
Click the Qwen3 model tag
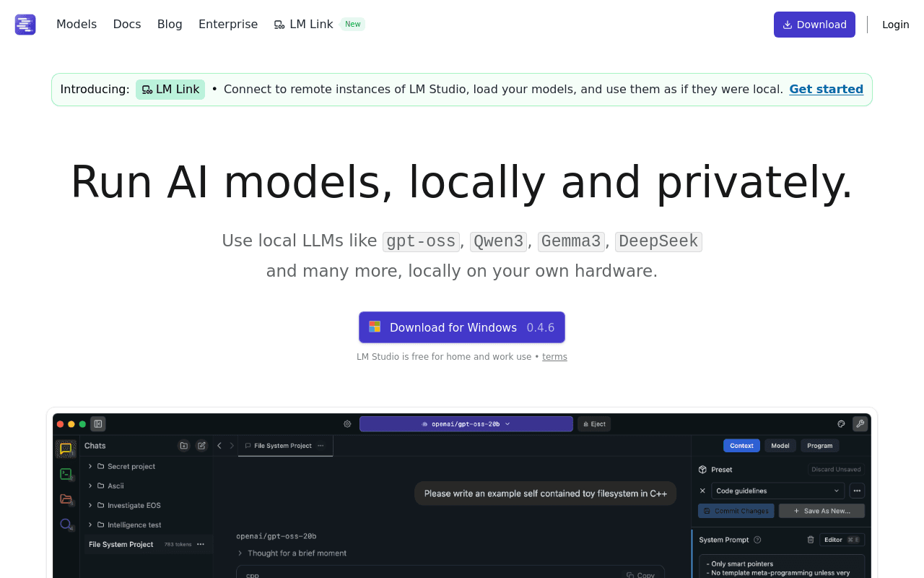[498, 241]
